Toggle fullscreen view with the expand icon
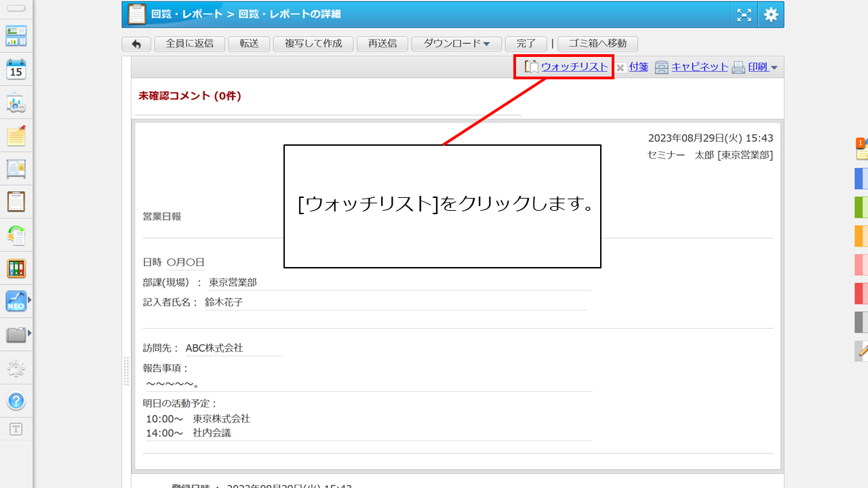Image resolution: width=868 pixels, height=488 pixels. click(x=744, y=15)
